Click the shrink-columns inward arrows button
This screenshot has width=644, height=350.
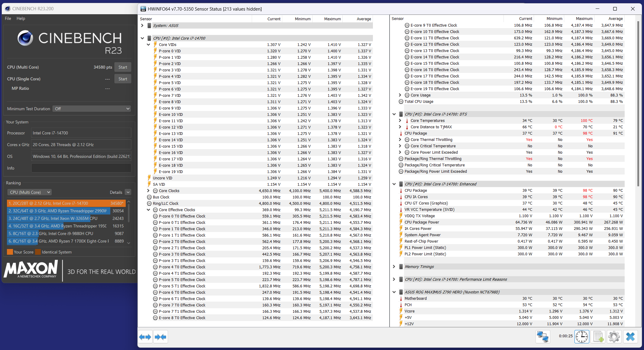click(160, 337)
